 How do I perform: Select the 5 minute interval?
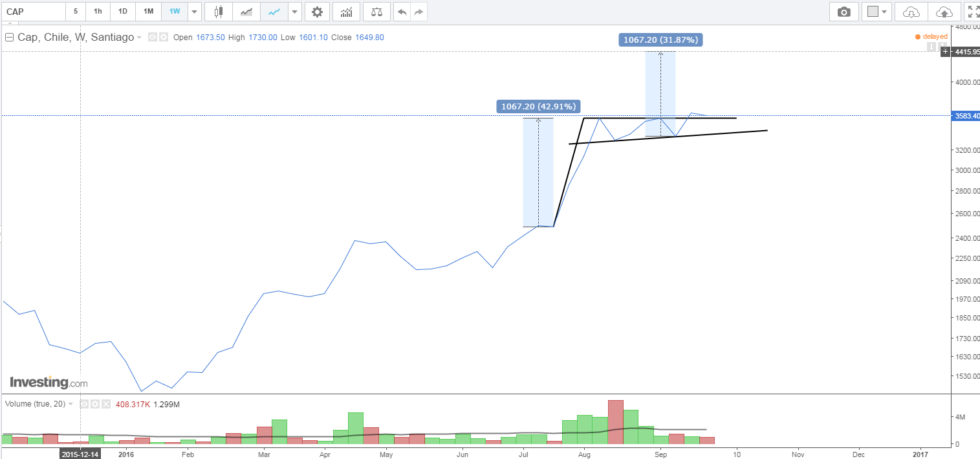[76, 12]
